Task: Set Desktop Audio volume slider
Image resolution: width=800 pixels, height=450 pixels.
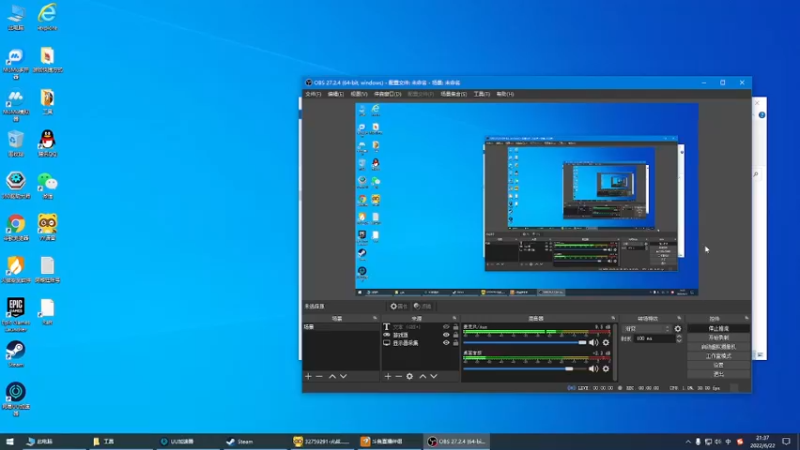Action: tap(525, 369)
